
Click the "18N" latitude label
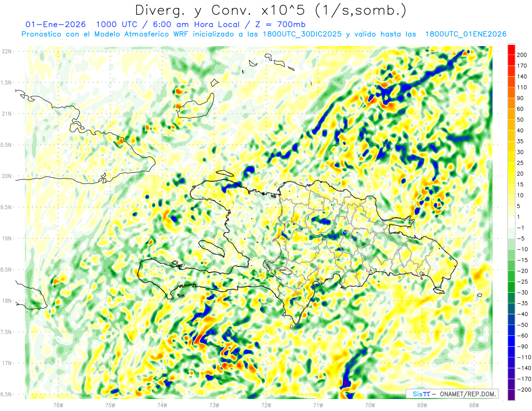coord(7,301)
